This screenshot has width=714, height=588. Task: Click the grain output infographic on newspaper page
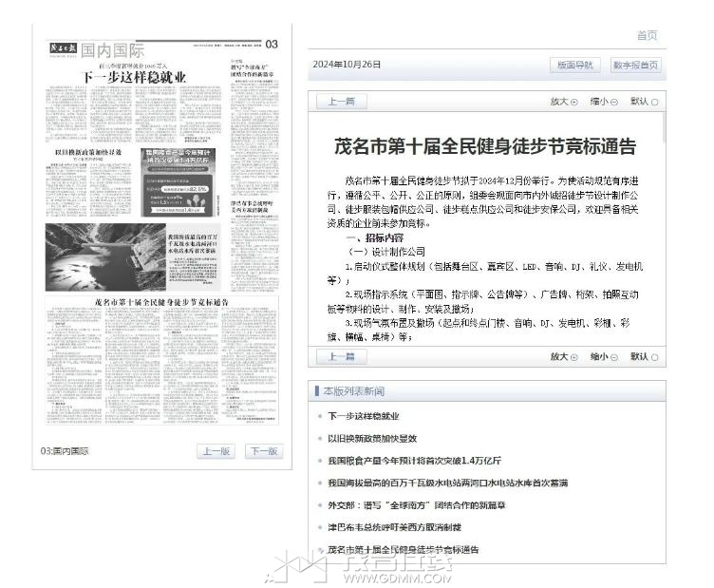(x=178, y=182)
